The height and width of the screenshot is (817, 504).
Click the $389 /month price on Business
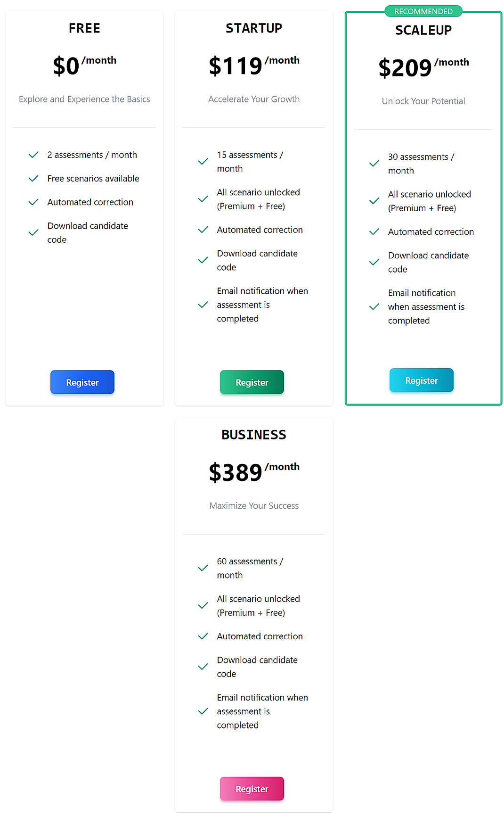tap(254, 471)
